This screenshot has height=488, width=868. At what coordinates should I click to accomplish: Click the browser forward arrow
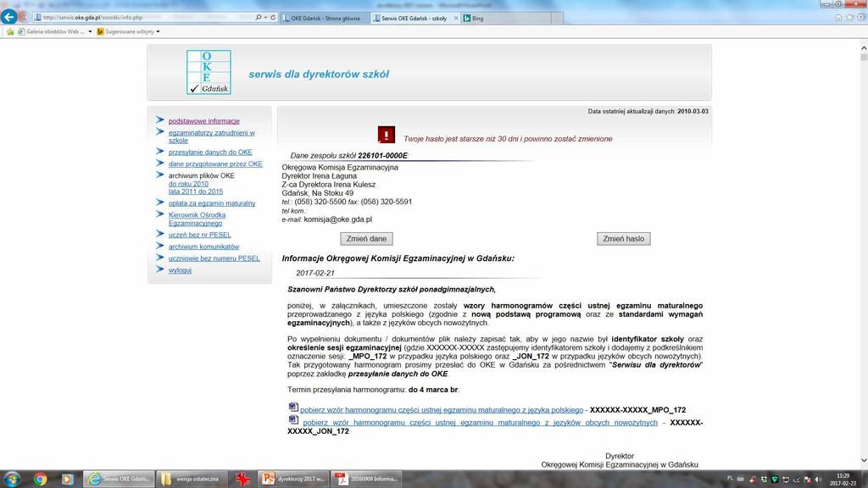tap(24, 17)
